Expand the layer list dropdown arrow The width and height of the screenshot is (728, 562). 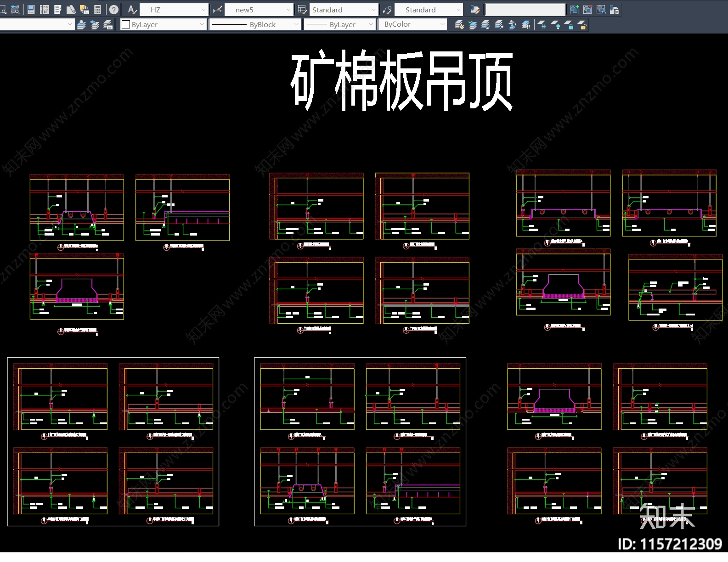70,24
